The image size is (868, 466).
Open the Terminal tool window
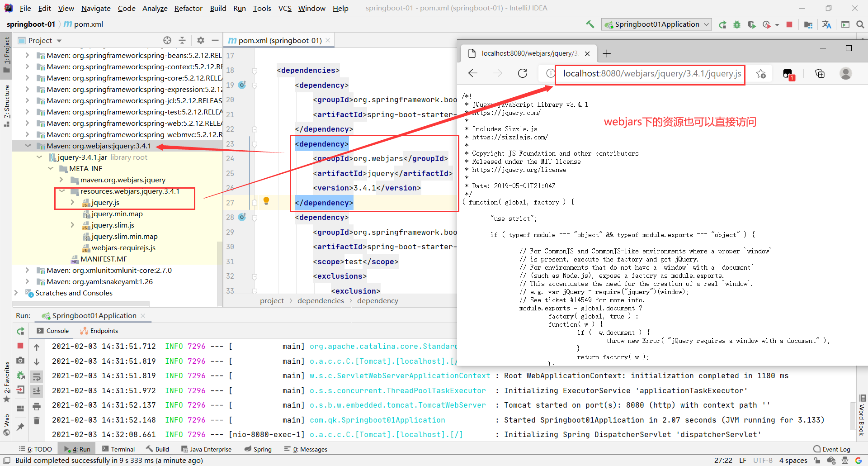[118, 449]
